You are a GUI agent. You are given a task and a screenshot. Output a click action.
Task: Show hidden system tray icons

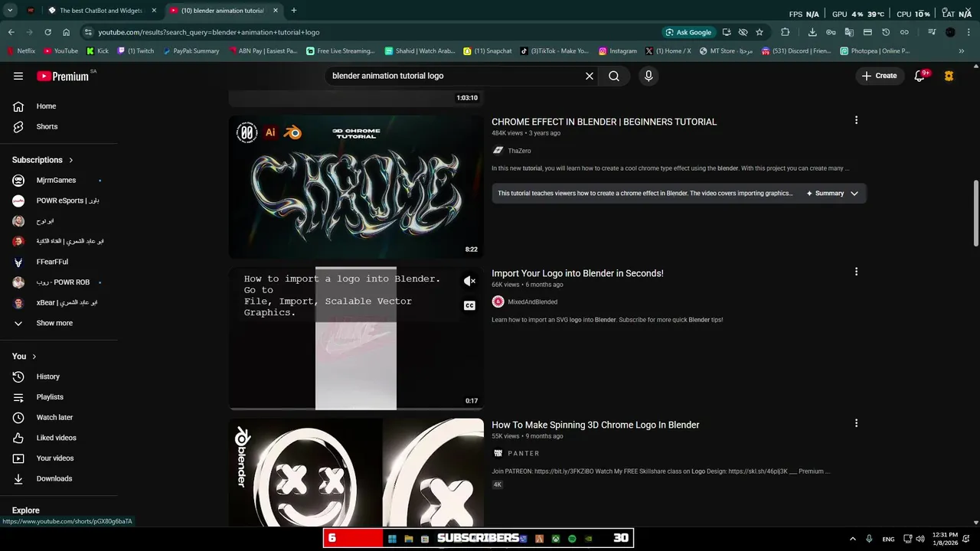tap(852, 539)
